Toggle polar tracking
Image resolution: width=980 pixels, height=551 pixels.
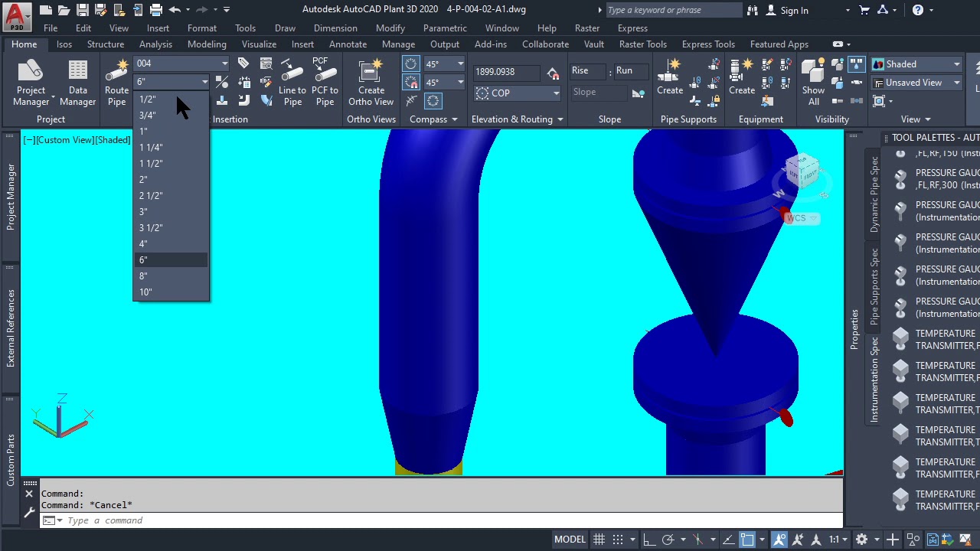point(668,540)
